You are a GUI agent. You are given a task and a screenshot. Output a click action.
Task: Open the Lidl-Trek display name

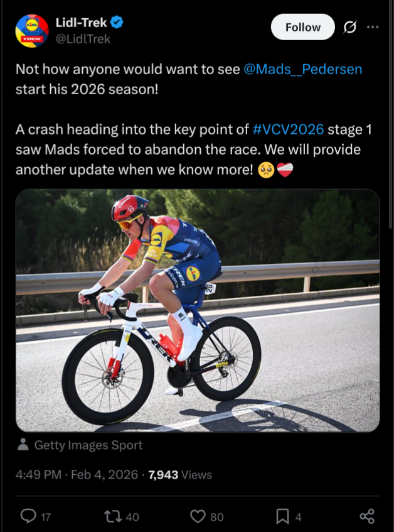click(x=81, y=23)
